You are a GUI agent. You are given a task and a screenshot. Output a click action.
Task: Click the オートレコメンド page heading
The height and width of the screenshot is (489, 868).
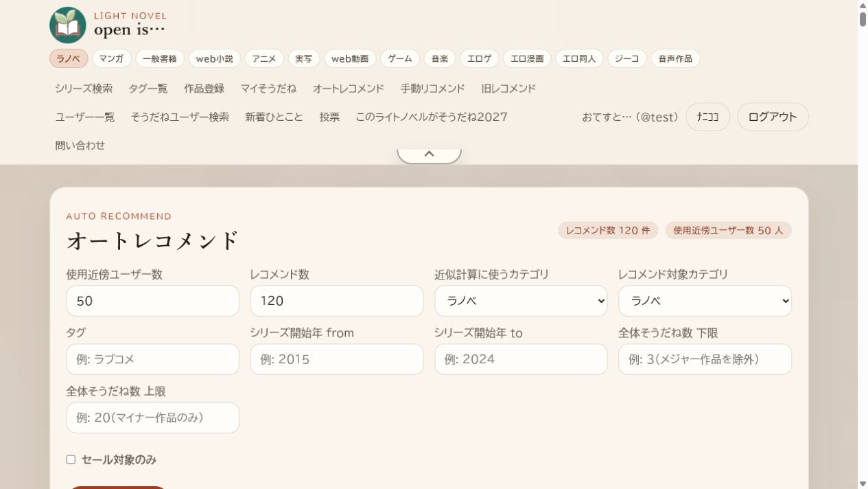point(152,241)
